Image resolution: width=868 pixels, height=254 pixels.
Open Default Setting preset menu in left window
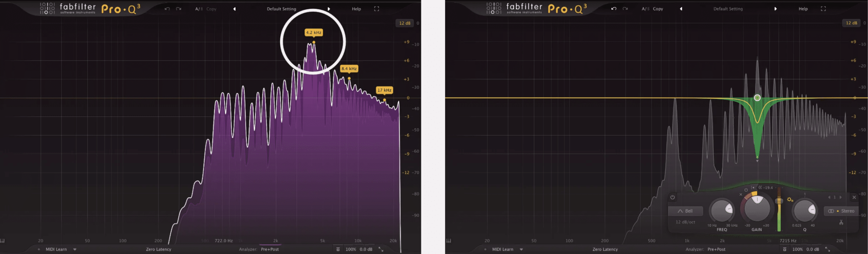pos(281,9)
